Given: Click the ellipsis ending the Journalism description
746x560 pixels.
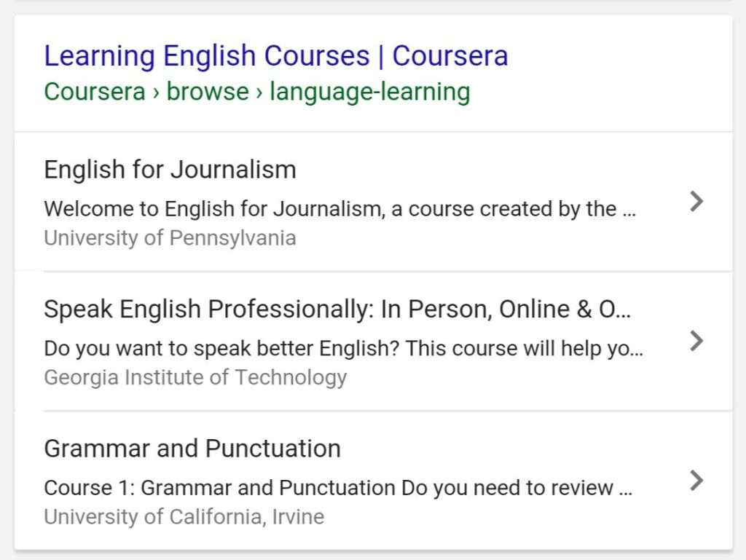Looking at the screenshot, I should [x=629, y=210].
